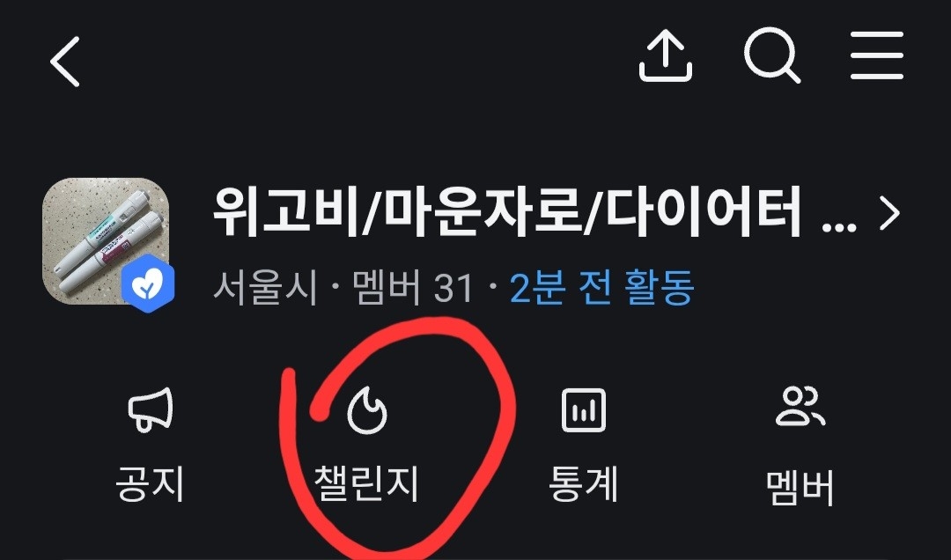Viewport: 951px width, 560px height.
Task: Tap the bar chart 통계 icon
Action: 584,410
